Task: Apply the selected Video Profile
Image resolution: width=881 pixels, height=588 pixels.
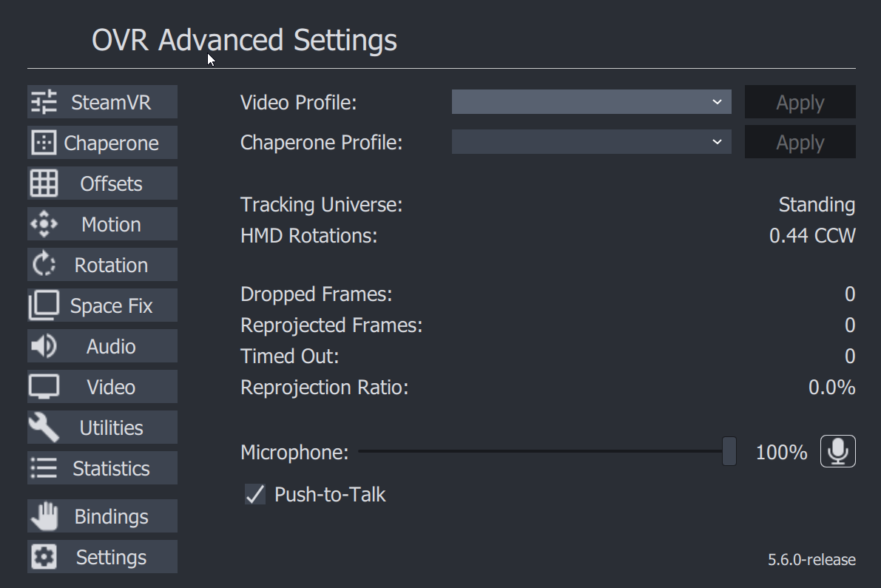Action: click(800, 101)
